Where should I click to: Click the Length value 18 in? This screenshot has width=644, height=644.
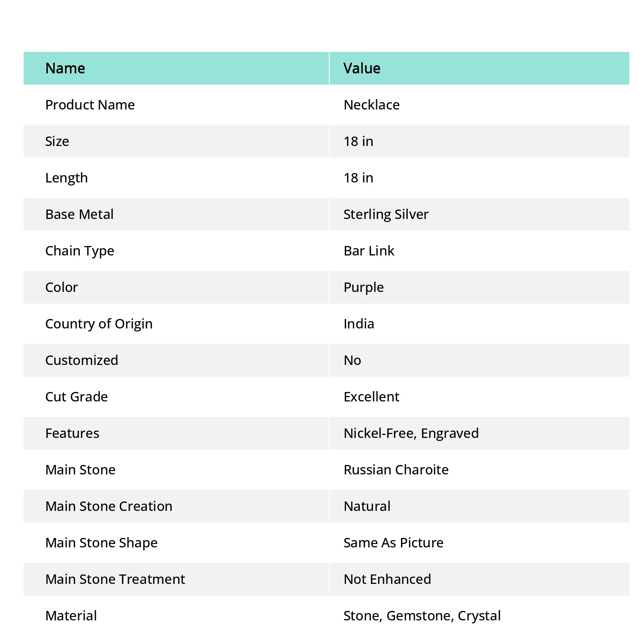tap(358, 178)
